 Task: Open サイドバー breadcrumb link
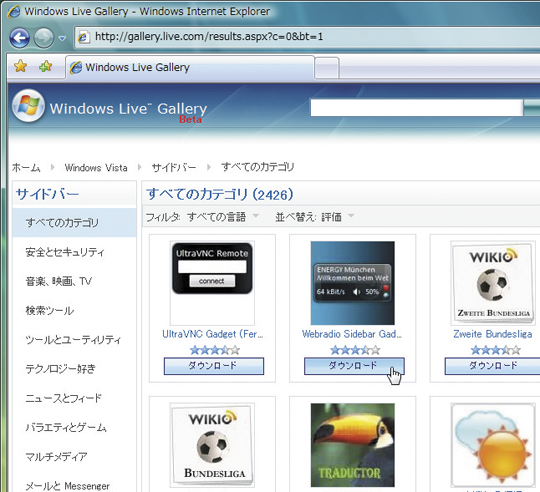[x=174, y=167]
